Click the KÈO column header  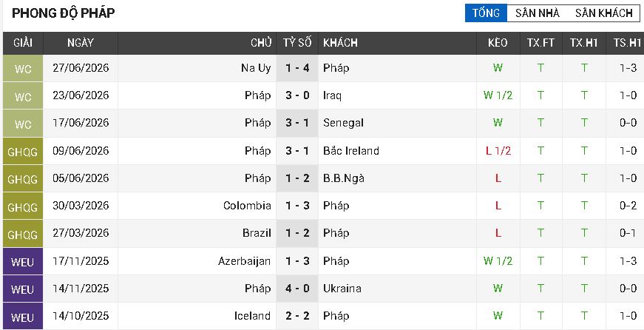498,43
